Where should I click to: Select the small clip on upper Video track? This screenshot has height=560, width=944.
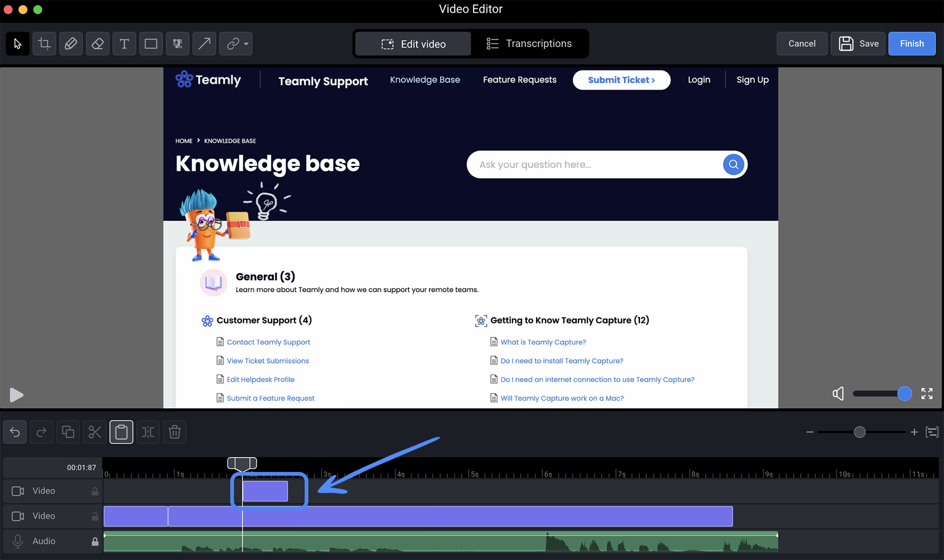pos(265,491)
